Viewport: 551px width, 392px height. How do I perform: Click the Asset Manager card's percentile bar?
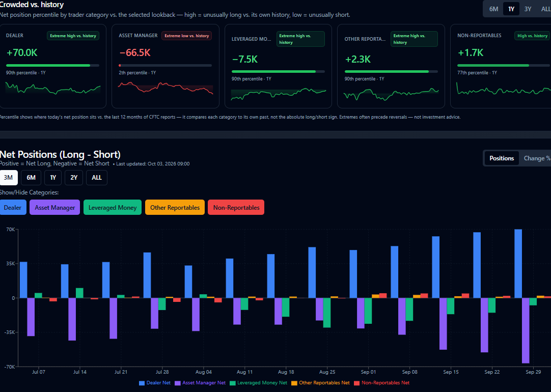point(165,65)
